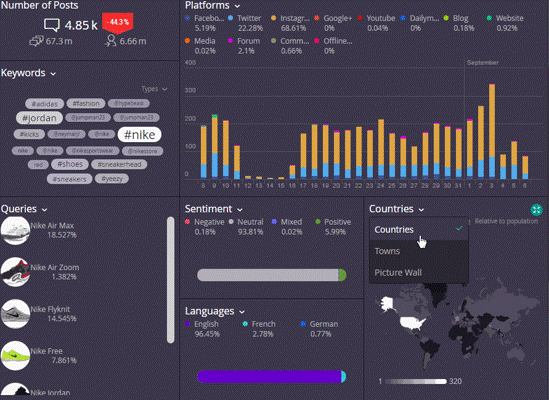The width and height of the screenshot is (549, 400).
Task: Click the Nike Flyknit shoe thumbnail
Action: (x=15, y=314)
